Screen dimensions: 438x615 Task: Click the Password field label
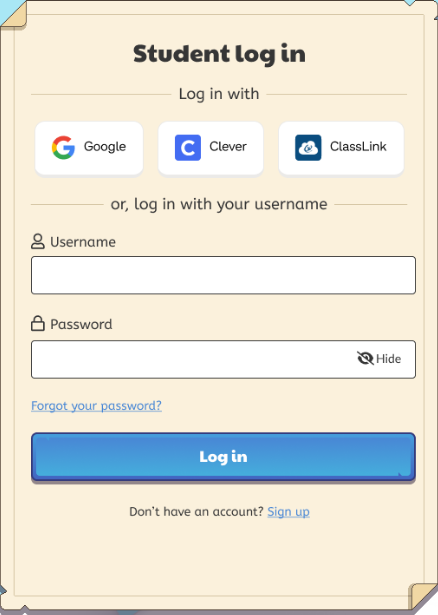coord(81,324)
